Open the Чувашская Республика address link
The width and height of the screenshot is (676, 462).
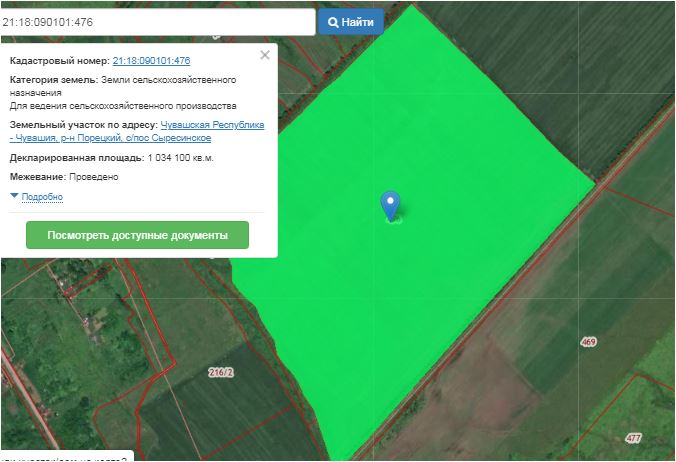212,125
